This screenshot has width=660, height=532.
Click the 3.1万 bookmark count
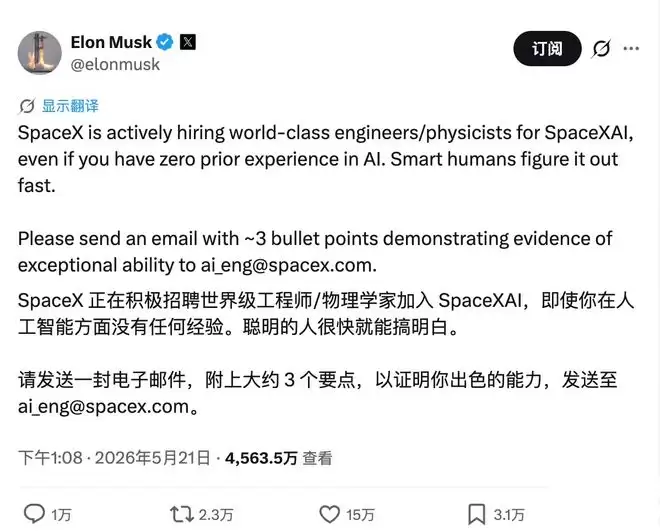pyautogui.click(x=509, y=515)
